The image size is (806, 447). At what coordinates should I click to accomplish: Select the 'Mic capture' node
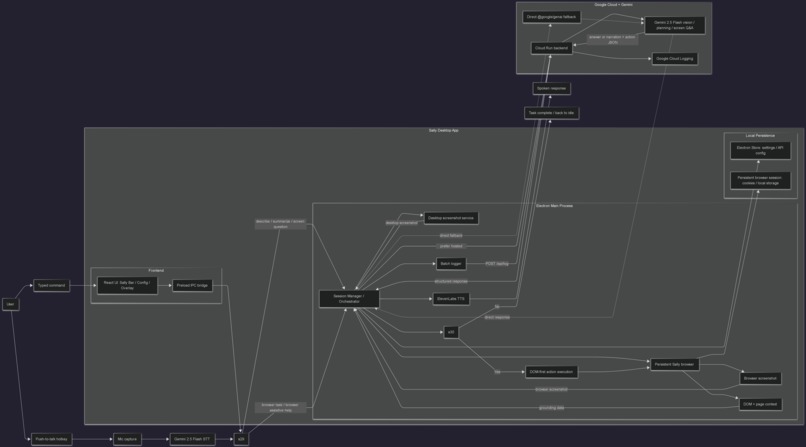pyautogui.click(x=127, y=439)
